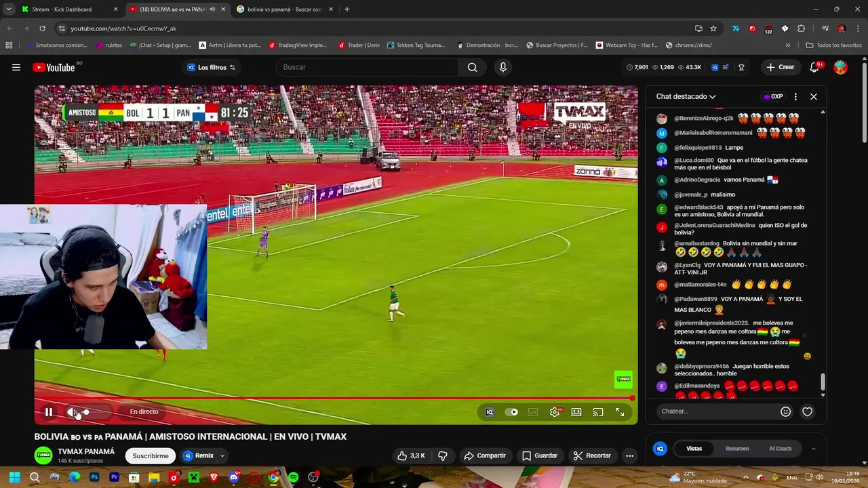Open the chat emoji picker
Screen dimensions: 868x488
(785, 411)
